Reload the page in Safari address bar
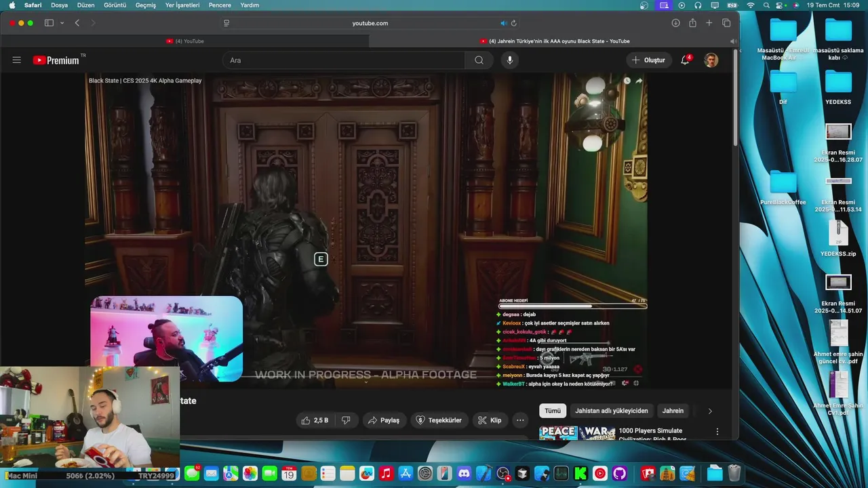 [x=513, y=23]
